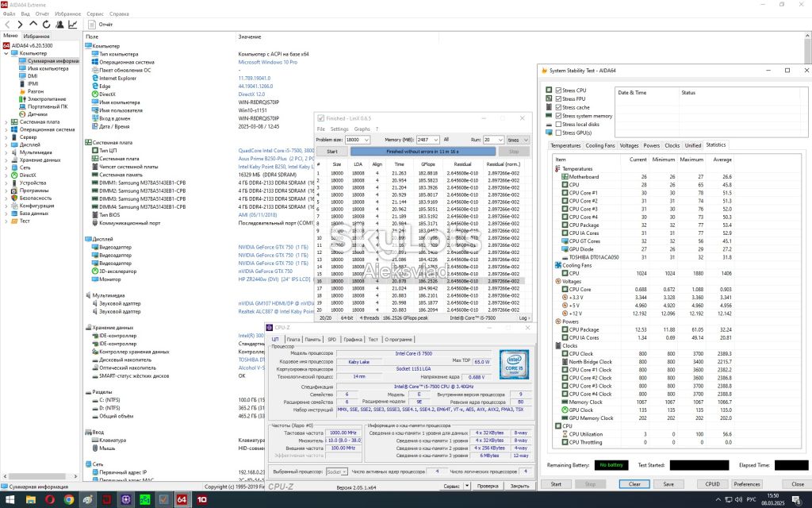Open the graph chart icon in AIDA64 toolbar
Screen dimensions: 812x508
click(x=72, y=25)
